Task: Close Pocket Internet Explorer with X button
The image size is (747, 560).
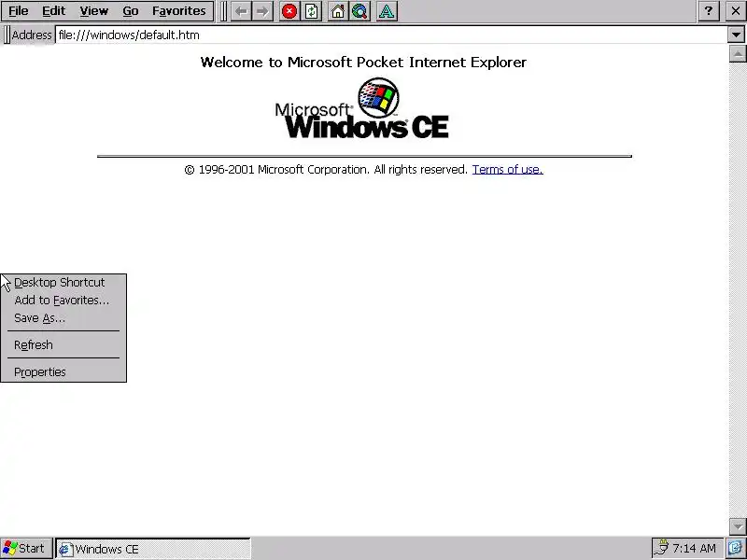Action: pyautogui.click(x=736, y=11)
